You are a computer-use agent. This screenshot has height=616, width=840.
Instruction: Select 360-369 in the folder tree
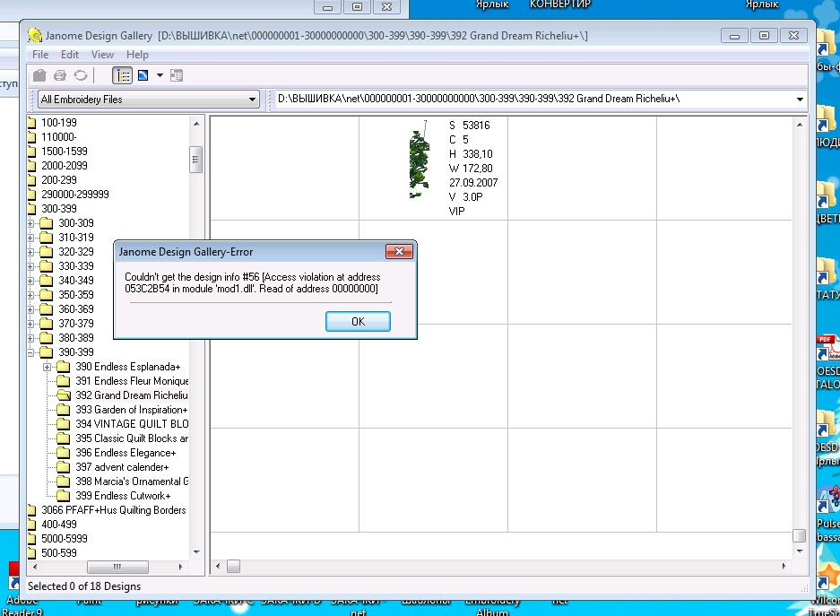(76, 309)
